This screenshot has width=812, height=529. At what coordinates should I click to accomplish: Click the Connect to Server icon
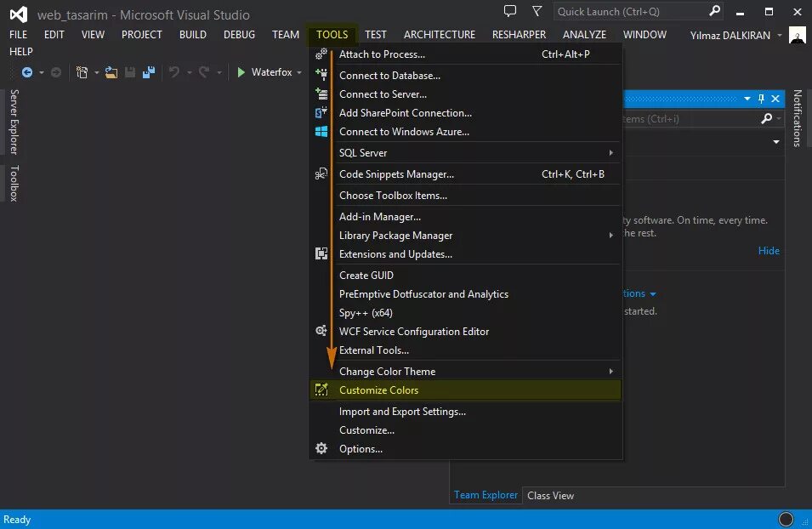click(x=321, y=94)
